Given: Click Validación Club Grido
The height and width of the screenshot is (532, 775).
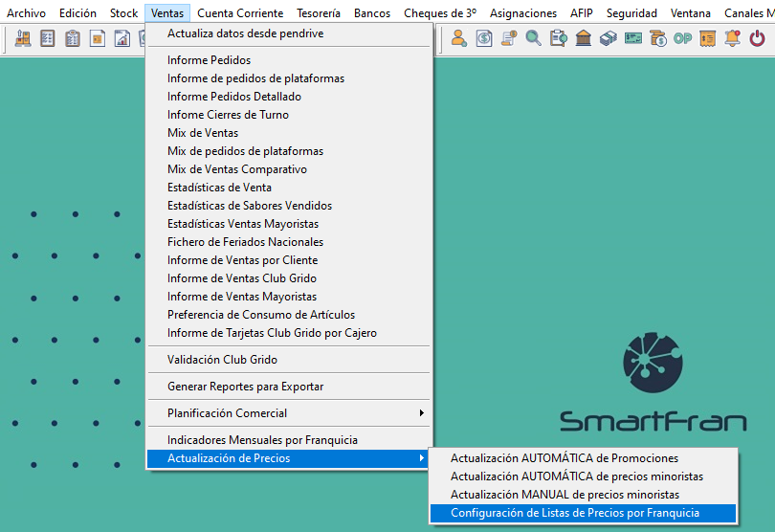Looking at the screenshot, I should (222, 360).
